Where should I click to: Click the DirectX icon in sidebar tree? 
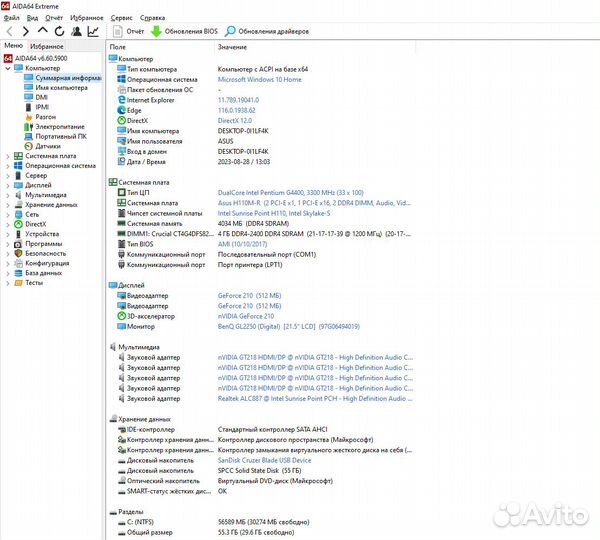(18, 224)
